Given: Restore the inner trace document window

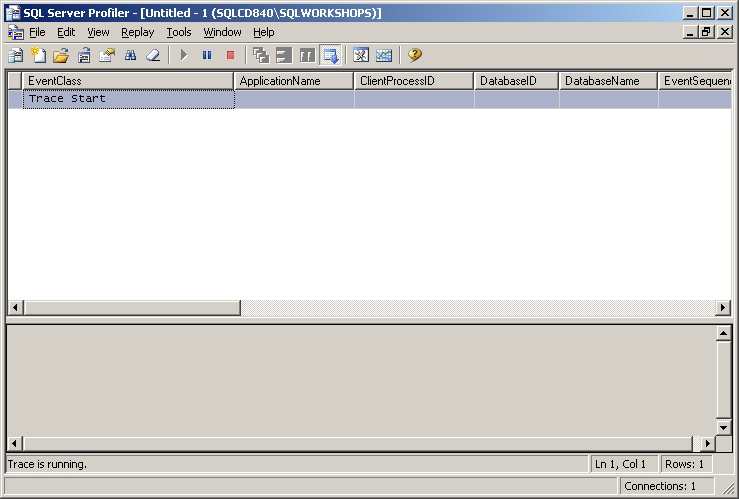Looking at the screenshot, I should click(706, 32).
